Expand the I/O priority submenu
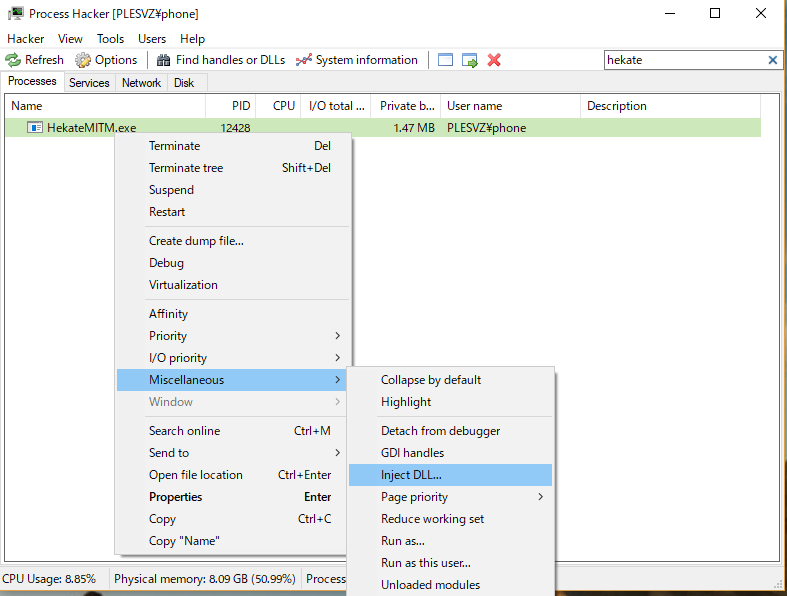Screen dimensions: 787x596 [233, 358]
